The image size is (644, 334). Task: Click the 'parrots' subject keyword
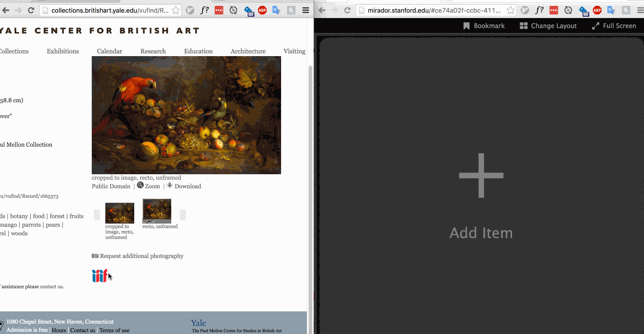click(31, 224)
